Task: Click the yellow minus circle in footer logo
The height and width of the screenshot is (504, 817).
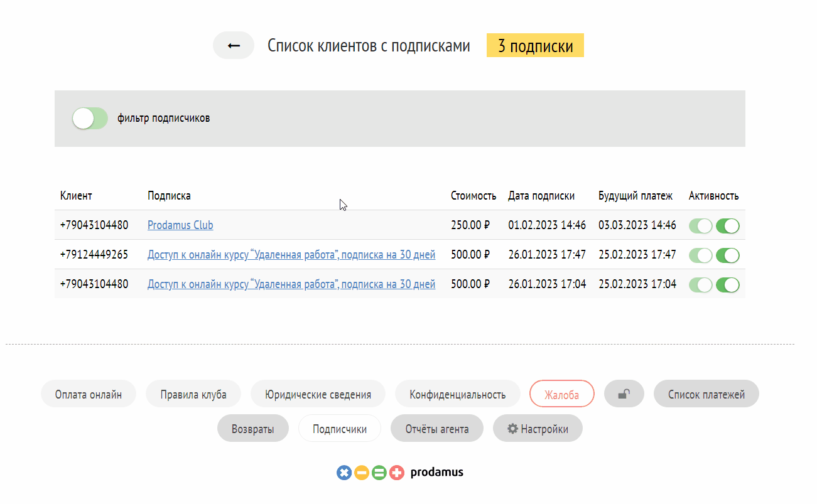Action: (361, 473)
